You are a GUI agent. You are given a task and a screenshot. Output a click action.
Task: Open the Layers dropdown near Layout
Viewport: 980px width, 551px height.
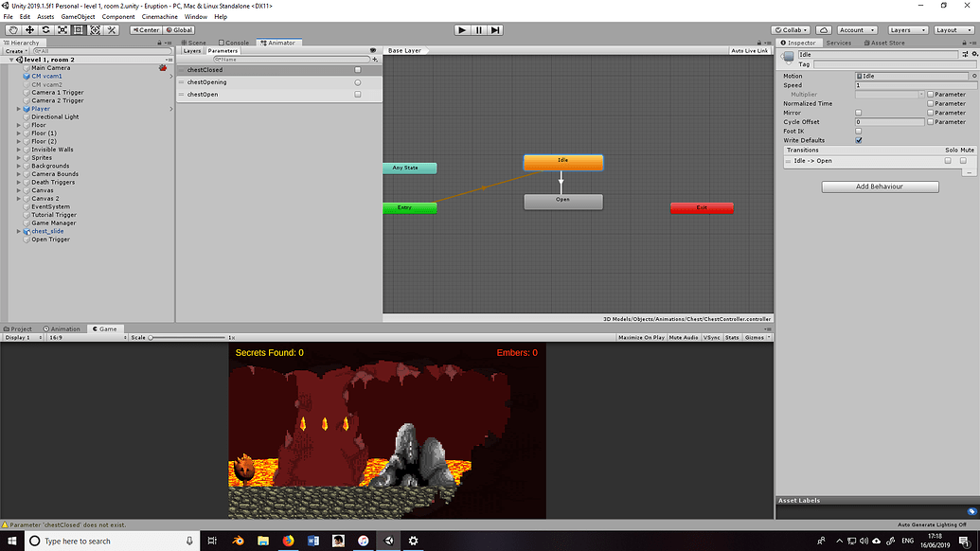[907, 29]
